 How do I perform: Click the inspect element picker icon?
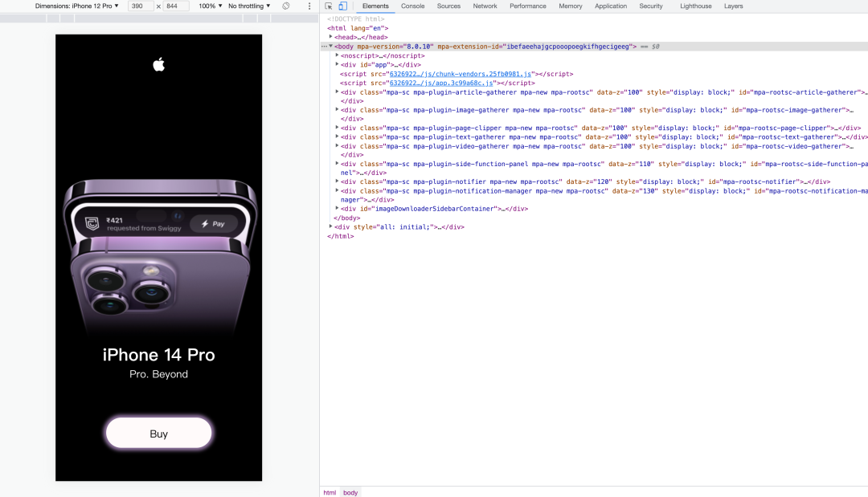[x=328, y=6]
